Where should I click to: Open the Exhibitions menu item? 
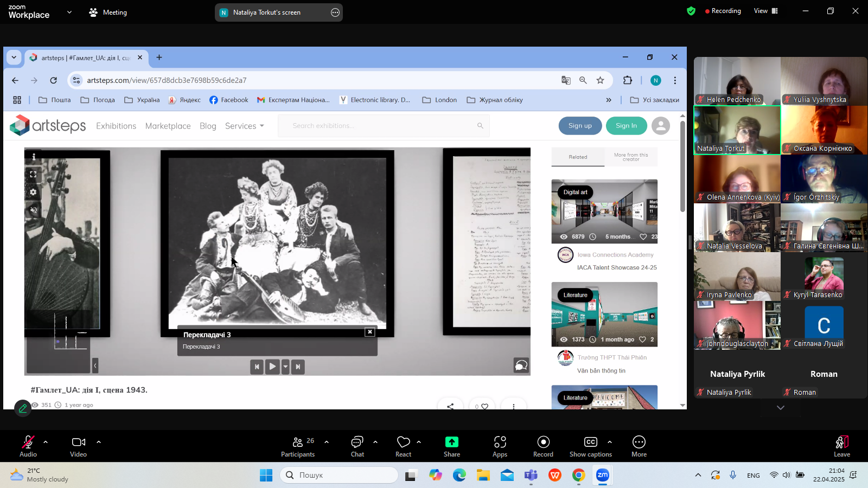coord(116,126)
